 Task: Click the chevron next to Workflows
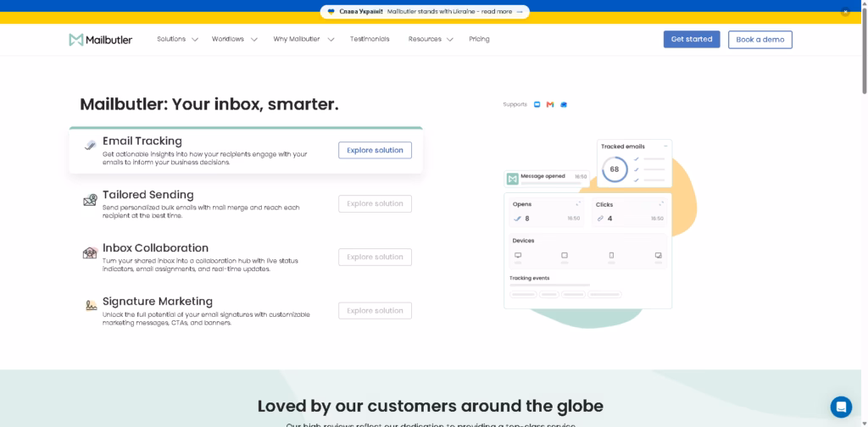pos(254,40)
